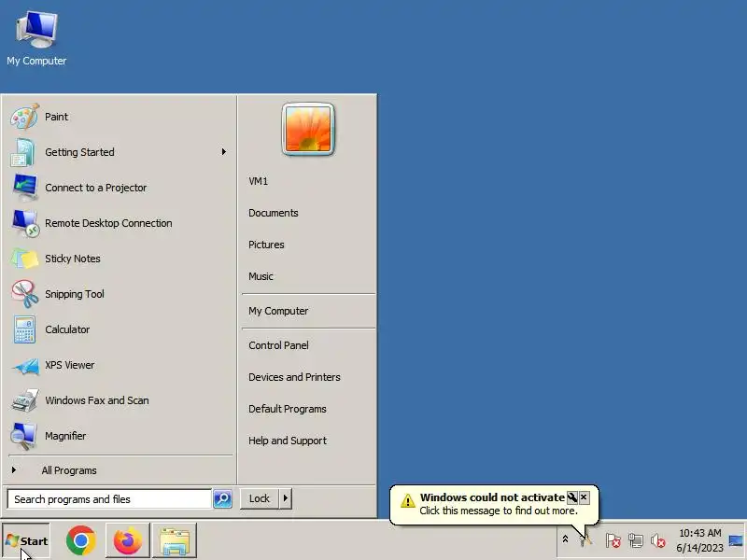This screenshot has height=560, width=747.
Task: Click the Connect to a Projector label
Action: click(96, 188)
